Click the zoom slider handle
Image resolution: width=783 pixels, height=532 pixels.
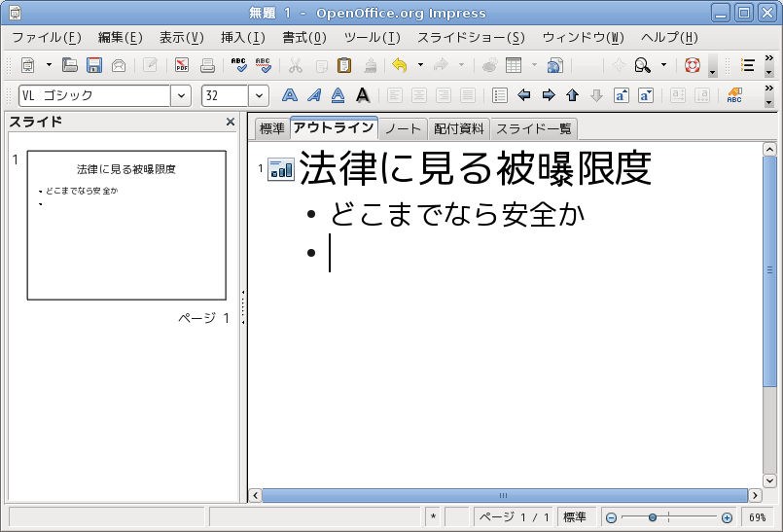pyautogui.click(x=653, y=517)
